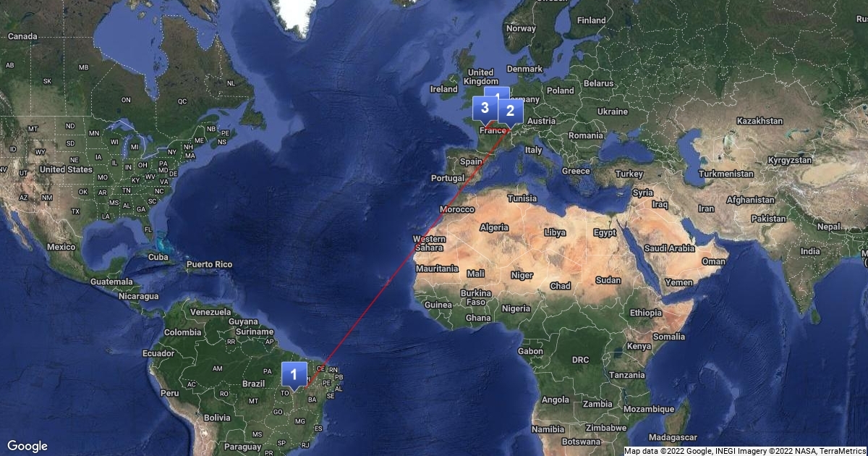Select the Saudi Arabia label

point(669,248)
